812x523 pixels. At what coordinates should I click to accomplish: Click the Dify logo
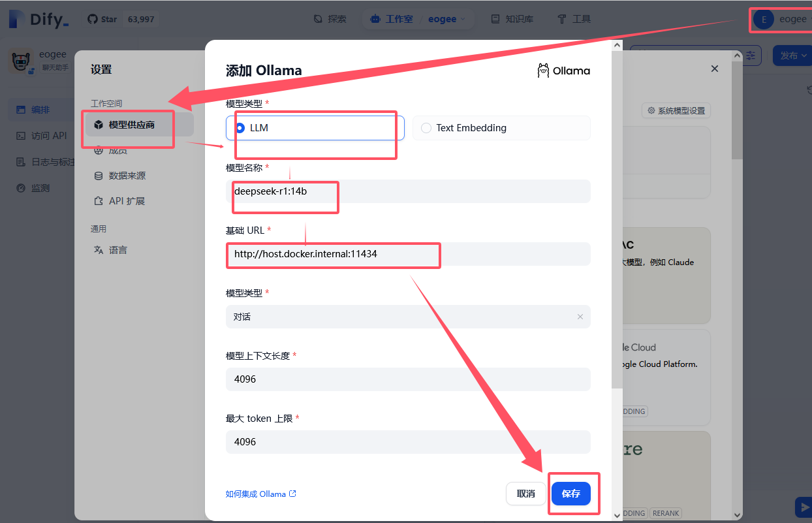39,19
